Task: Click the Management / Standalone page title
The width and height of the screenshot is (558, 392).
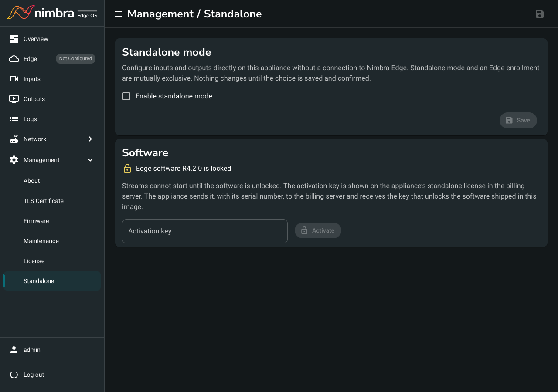Action: click(x=194, y=14)
